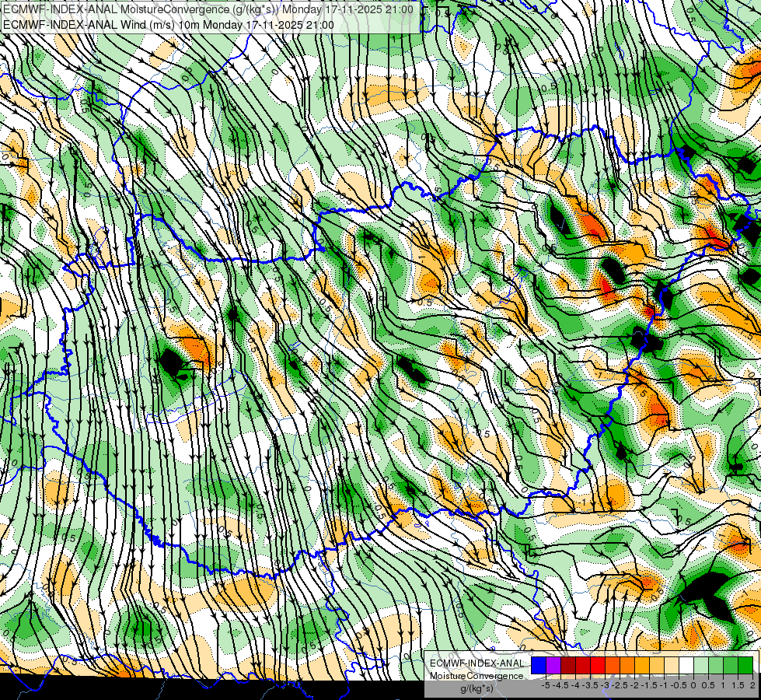Click the dark green swatch between 1.5 and 2

(x=745, y=666)
